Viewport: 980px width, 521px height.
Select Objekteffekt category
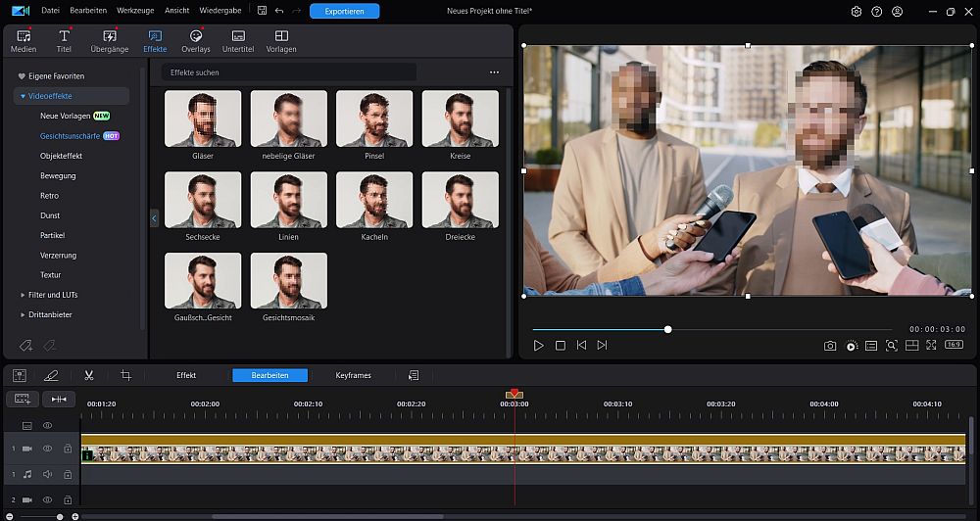pyautogui.click(x=61, y=156)
